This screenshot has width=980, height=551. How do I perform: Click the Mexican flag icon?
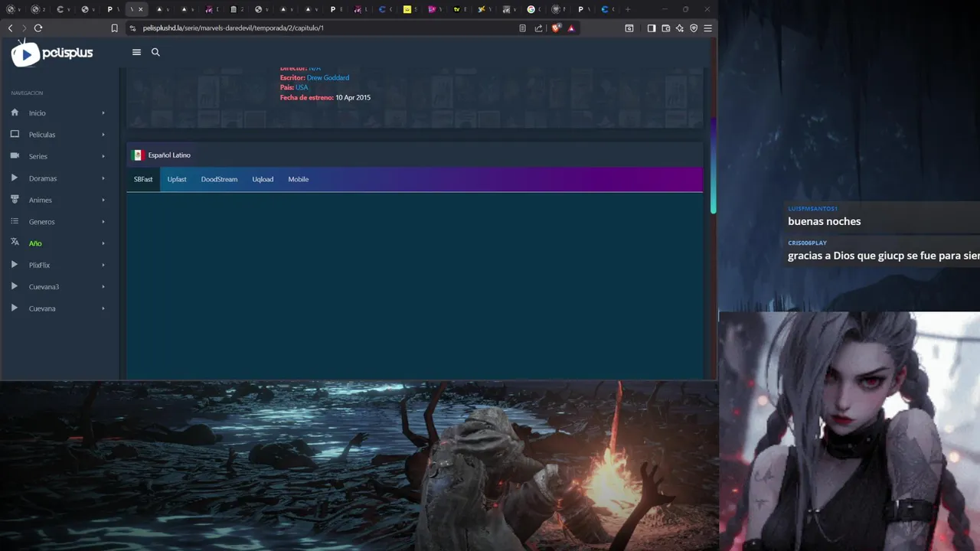(x=138, y=155)
